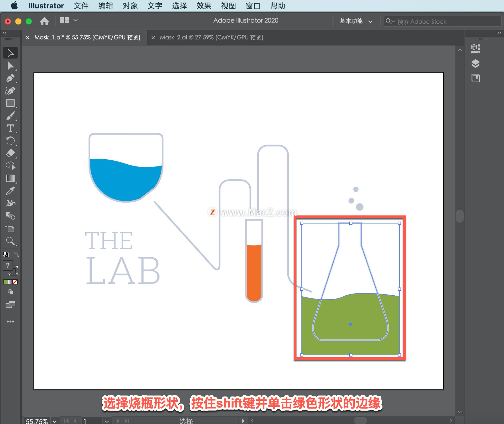Apply Gradient mode swatch
Viewport: 504px width, 424px height.
point(10,282)
